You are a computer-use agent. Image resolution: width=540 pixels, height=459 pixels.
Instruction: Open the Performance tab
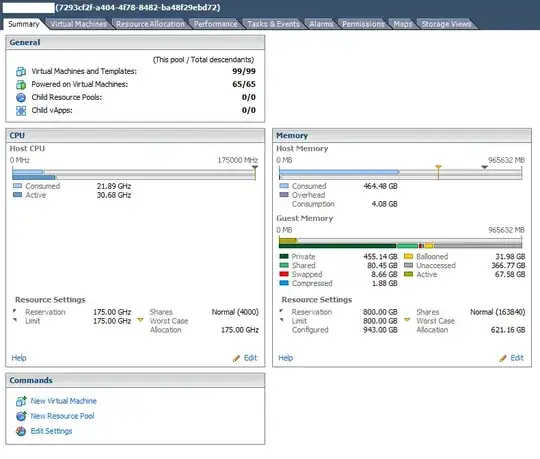click(x=216, y=24)
